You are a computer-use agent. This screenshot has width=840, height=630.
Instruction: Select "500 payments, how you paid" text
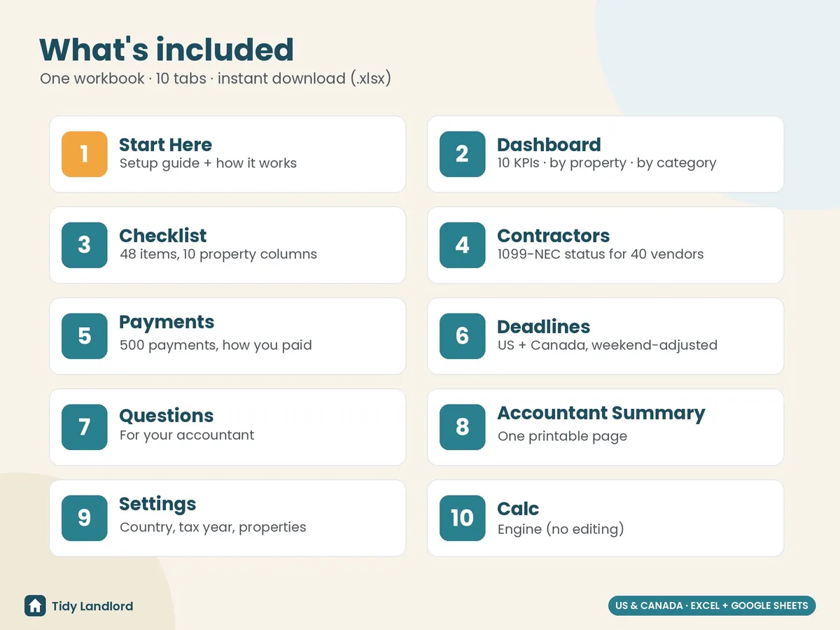point(216,345)
